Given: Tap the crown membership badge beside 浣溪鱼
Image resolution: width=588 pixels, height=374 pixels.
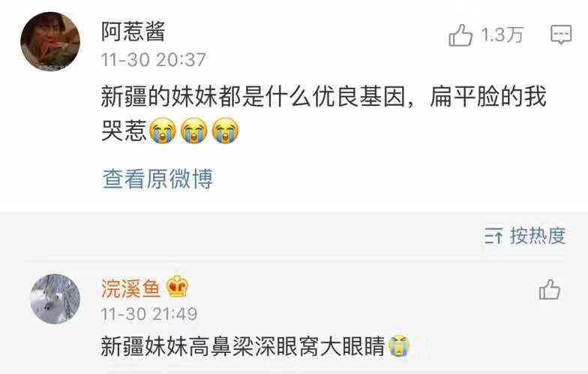Looking at the screenshot, I should pyautogui.click(x=177, y=287).
